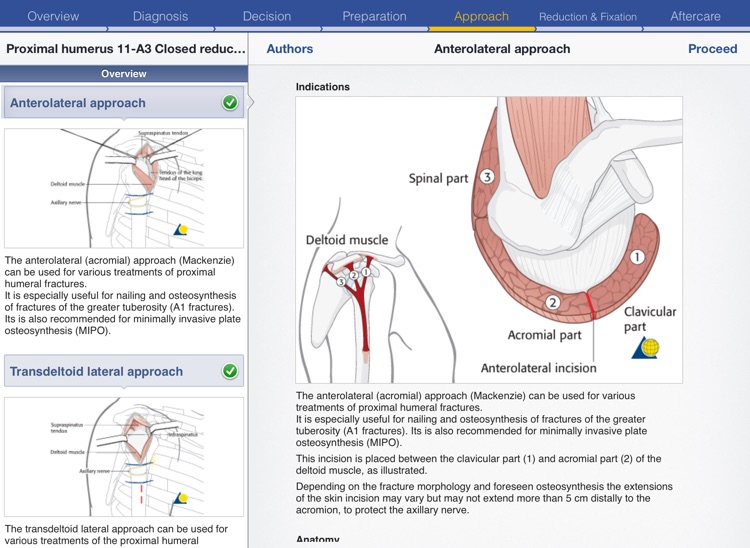Click the circled number 3 on the large muscle cross-section
This screenshot has height=548, width=750.
click(x=487, y=177)
